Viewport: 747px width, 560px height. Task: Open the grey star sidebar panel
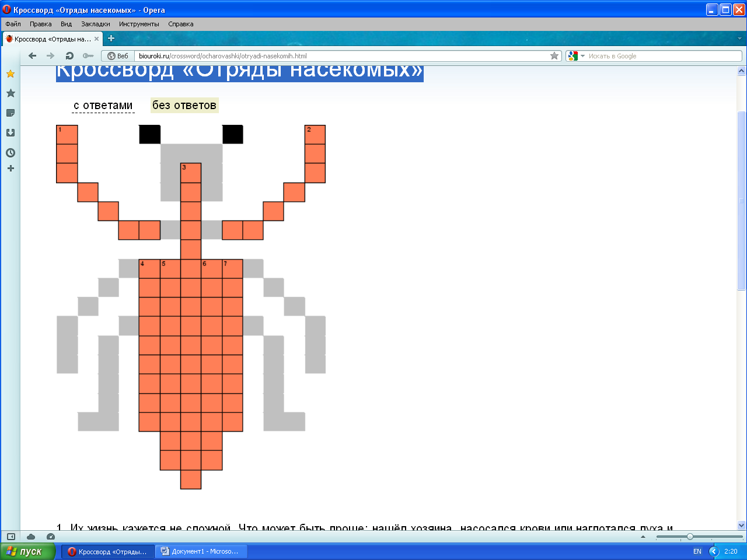pos(11,93)
